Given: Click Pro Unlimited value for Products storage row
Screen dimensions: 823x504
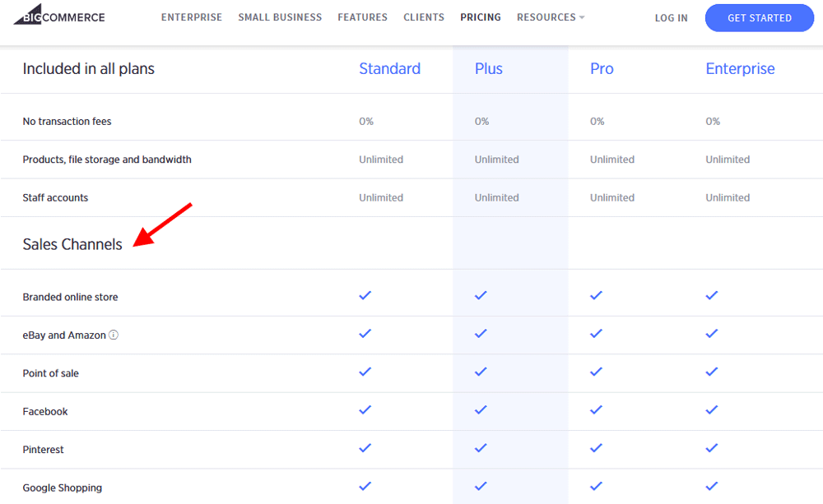Looking at the screenshot, I should [612, 160].
